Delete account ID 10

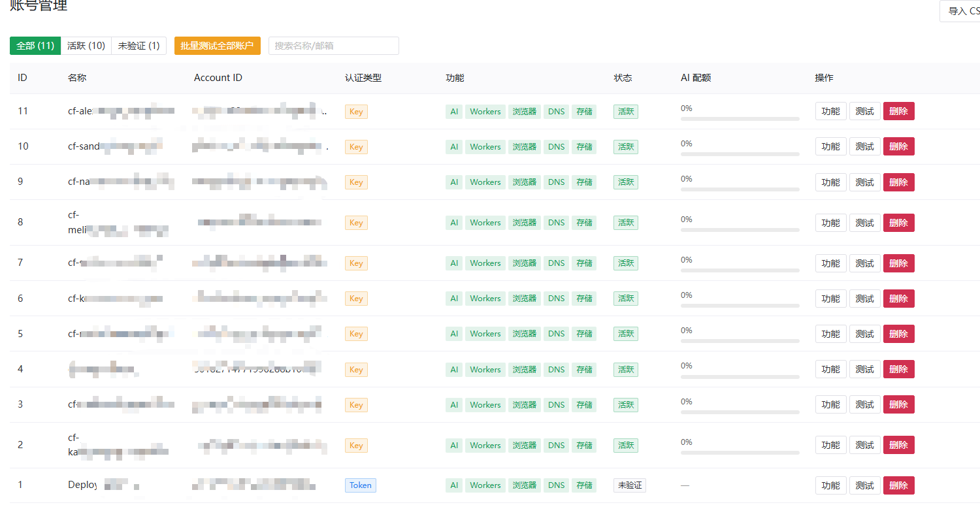899,146
